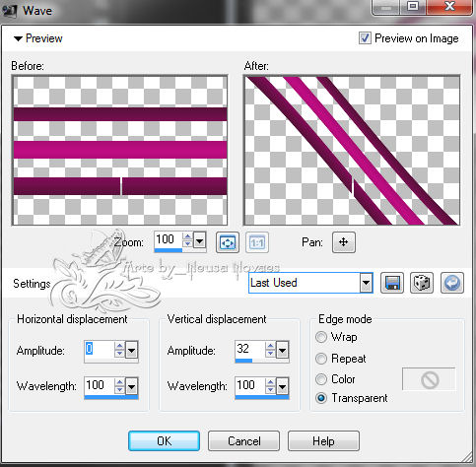
Task: Open Help for the Wave dialog
Action: (x=323, y=440)
